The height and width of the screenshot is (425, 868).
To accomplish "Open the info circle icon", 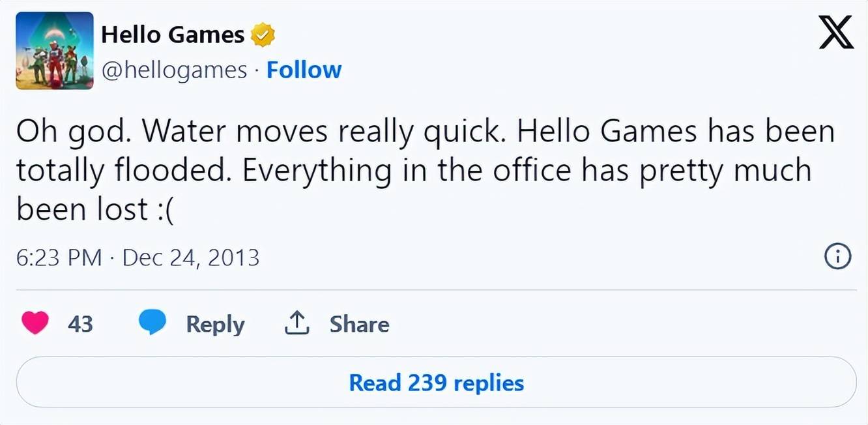I will click(x=838, y=257).
